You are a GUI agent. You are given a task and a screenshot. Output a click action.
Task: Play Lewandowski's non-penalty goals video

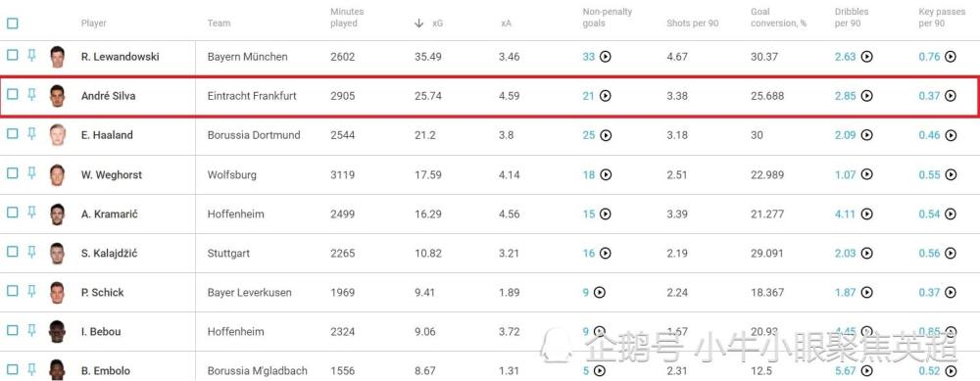605,56
